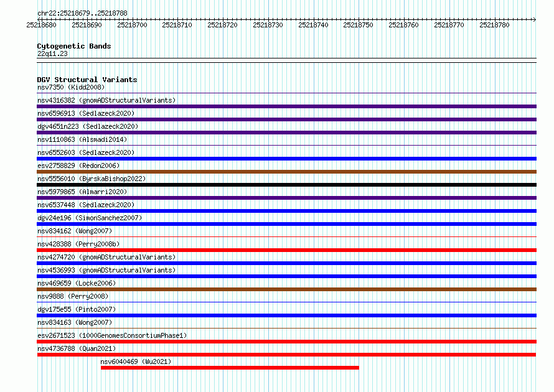Open variant dgv24e196 (SimonSanchez2007) label
The image size is (554, 392).
coord(90,218)
